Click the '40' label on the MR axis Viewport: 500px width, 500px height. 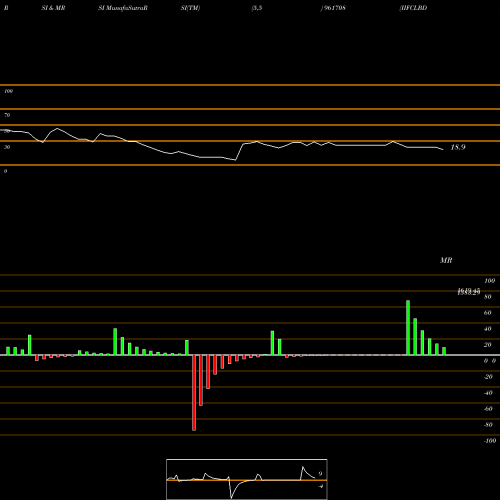click(488, 329)
